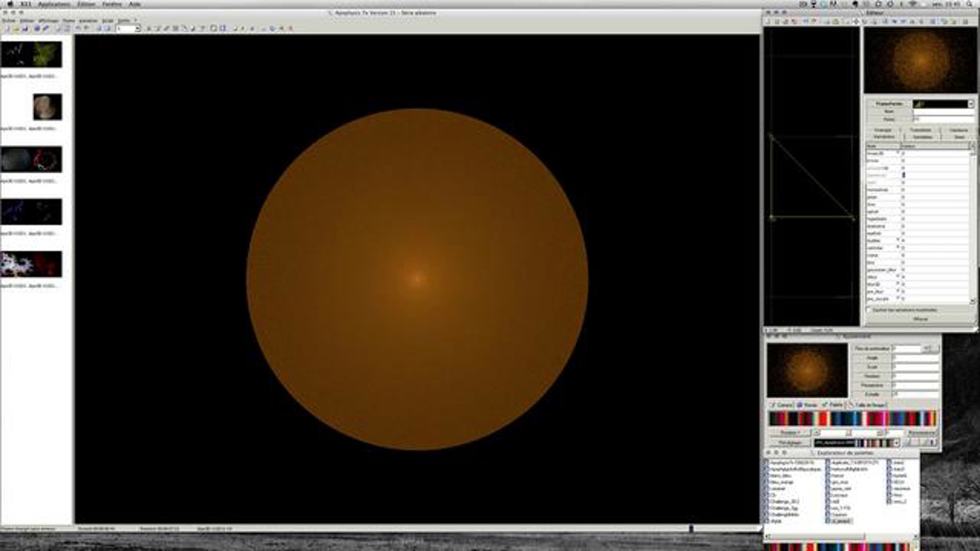This screenshot has height=551, width=980.
Task: Click the square frame icon in toolbar
Action: click(213, 29)
